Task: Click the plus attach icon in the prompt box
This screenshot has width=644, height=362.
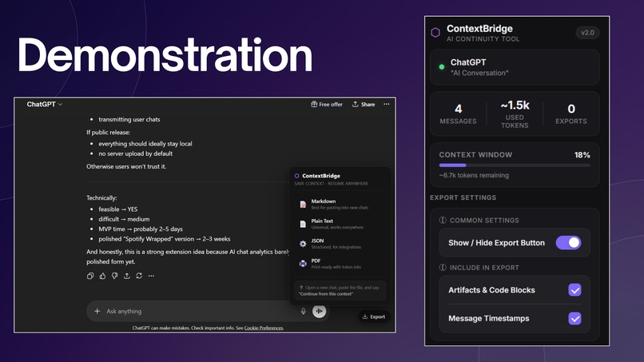Action: (x=97, y=311)
